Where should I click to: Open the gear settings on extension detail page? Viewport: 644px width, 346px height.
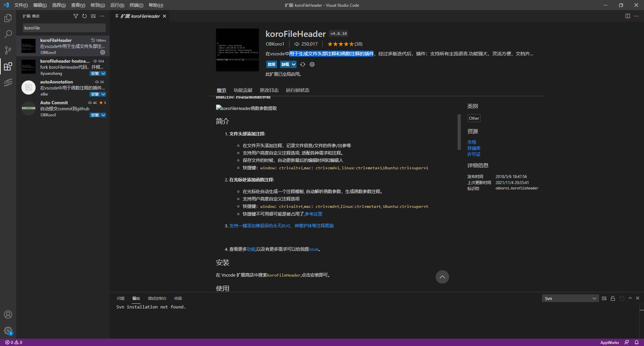click(312, 64)
